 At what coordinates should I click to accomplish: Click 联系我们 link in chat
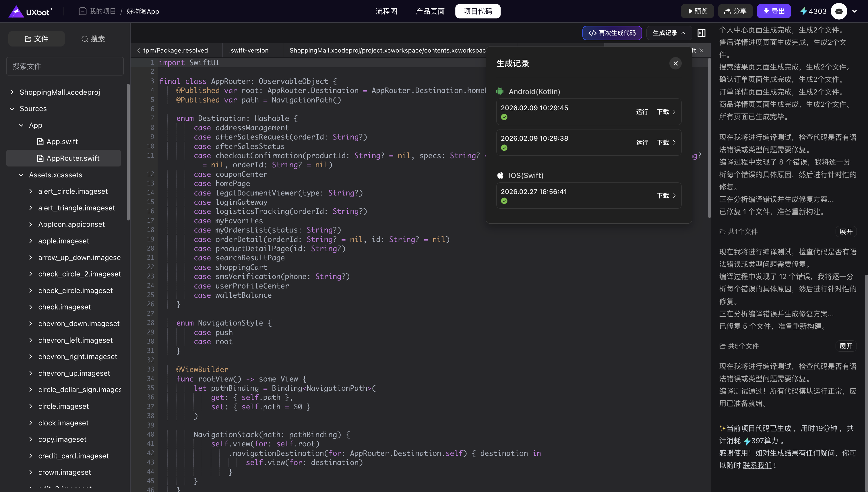757,465
